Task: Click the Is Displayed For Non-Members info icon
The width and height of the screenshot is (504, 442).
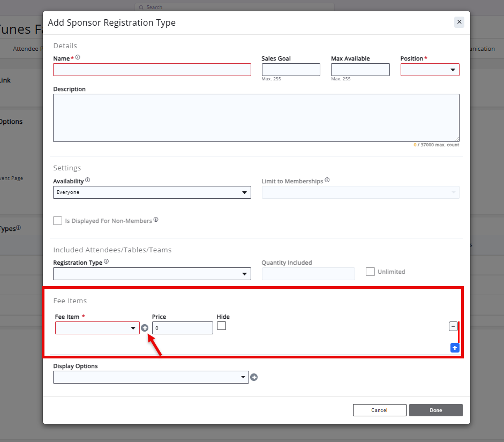Action: (x=156, y=220)
